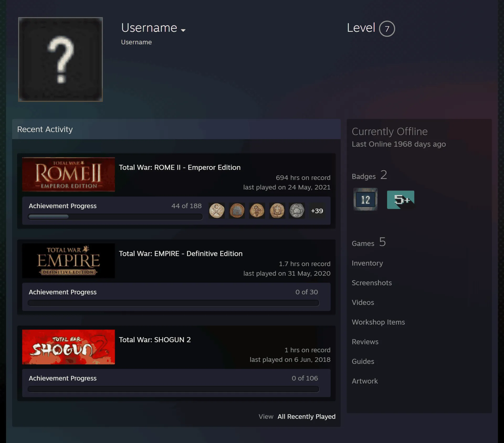The image size is (504, 443).
Task: Select second ROME II achievement coin with building
Action: [237, 211]
